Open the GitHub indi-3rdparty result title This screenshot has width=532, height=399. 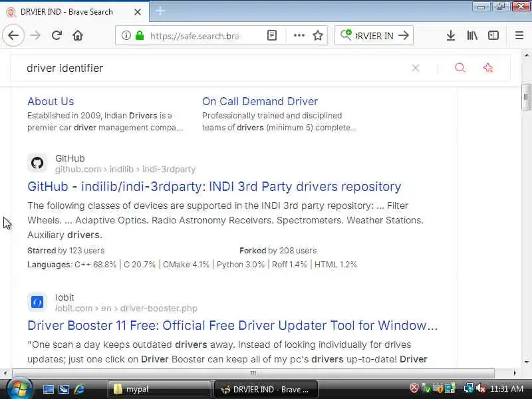click(x=214, y=186)
